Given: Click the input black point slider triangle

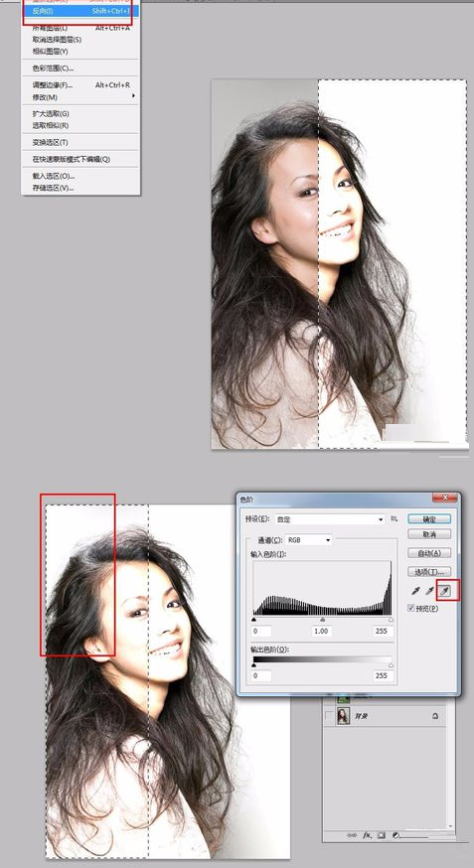Looking at the screenshot, I should [254, 620].
